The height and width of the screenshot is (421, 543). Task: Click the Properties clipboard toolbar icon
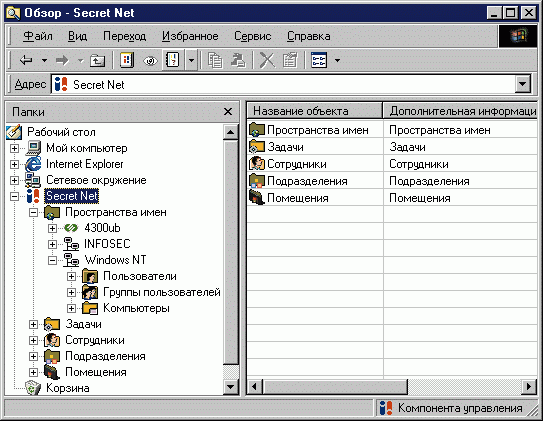pyautogui.click(x=290, y=61)
